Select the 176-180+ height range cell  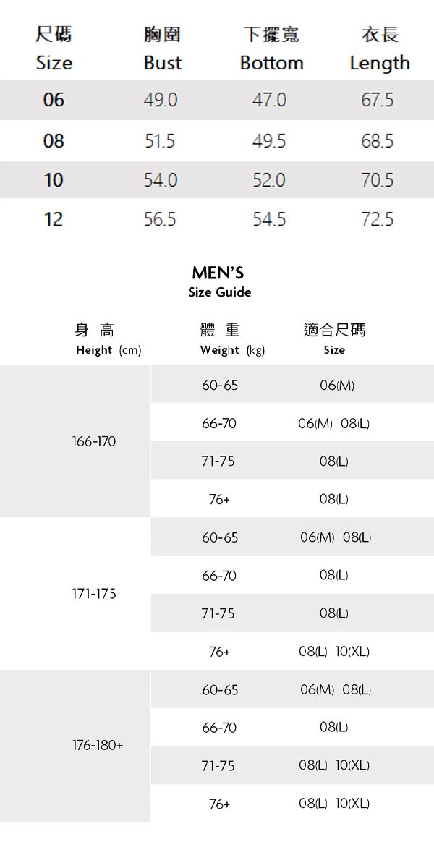click(x=98, y=746)
